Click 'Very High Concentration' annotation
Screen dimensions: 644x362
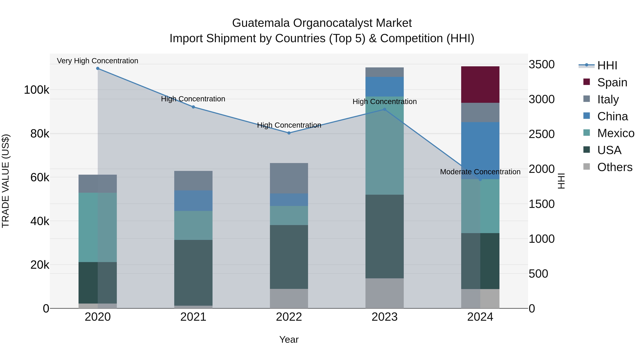[x=97, y=61]
